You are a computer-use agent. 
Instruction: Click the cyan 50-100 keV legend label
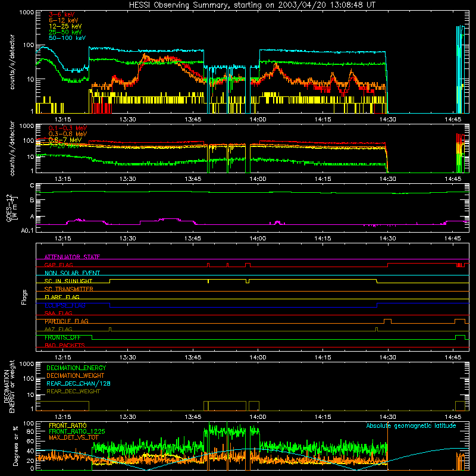click(67, 38)
